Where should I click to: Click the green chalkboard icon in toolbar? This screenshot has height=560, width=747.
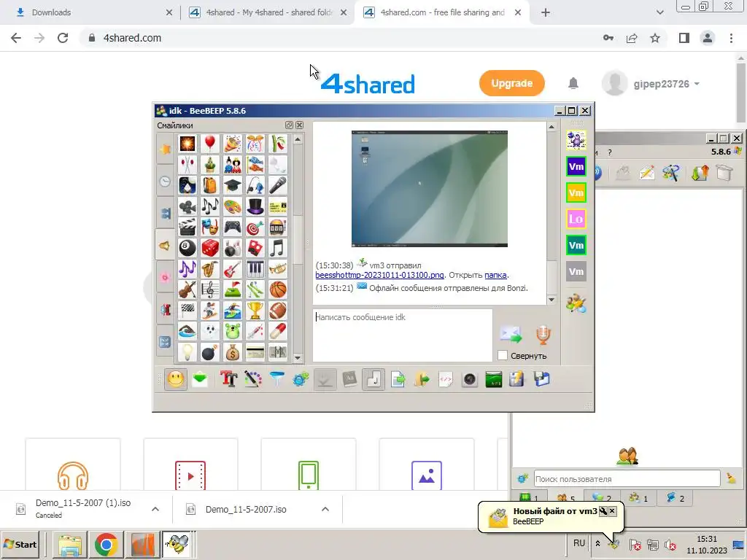tap(494, 379)
